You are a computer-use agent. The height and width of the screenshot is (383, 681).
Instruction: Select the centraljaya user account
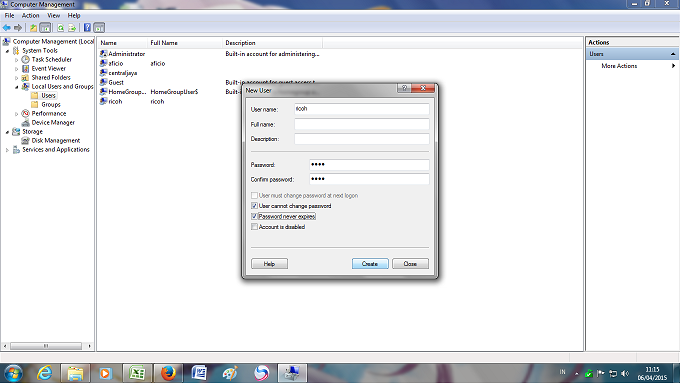[122, 73]
